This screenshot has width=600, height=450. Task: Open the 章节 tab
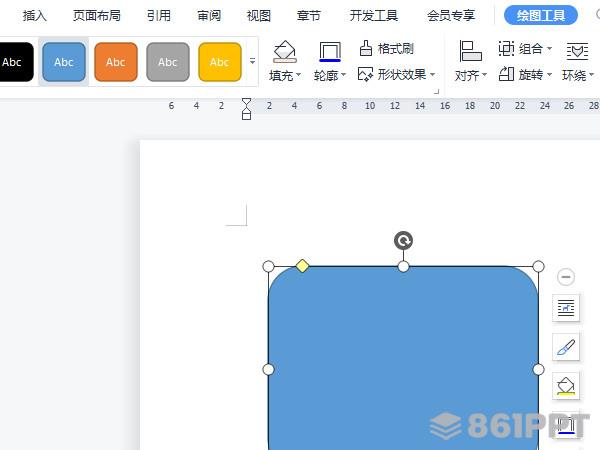[x=308, y=16]
